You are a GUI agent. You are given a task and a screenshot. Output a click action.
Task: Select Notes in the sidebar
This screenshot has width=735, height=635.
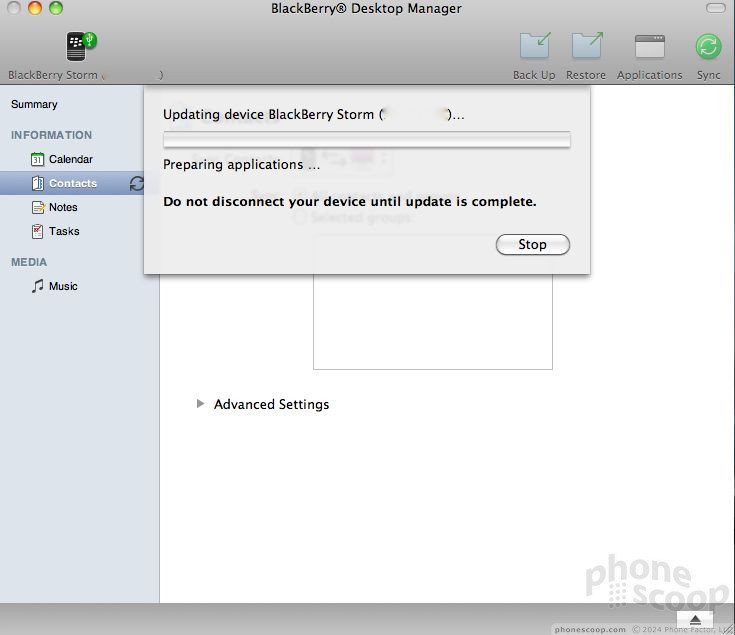[x=63, y=207]
